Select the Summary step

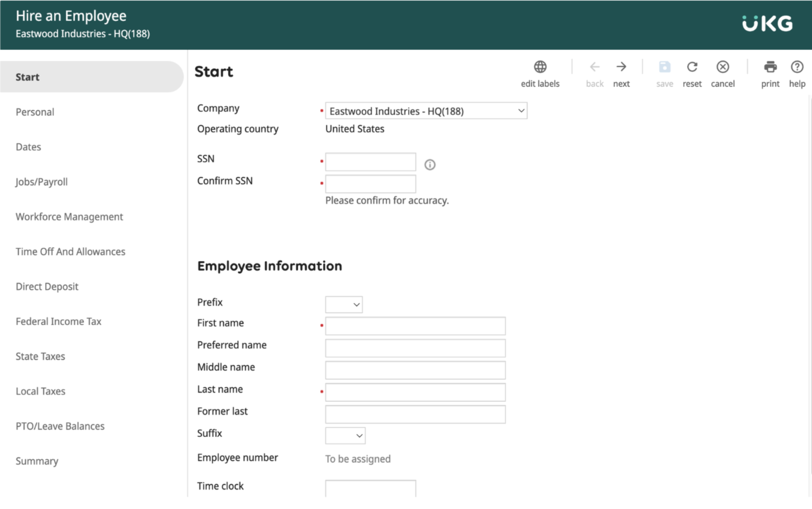click(x=37, y=461)
